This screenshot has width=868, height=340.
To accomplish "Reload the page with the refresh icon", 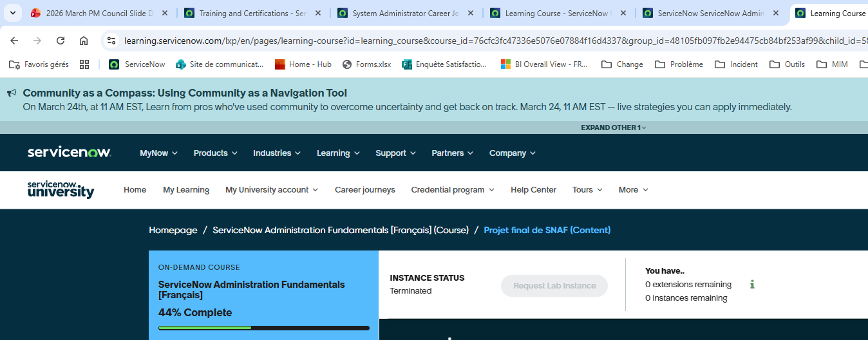I will coord(61,41).
